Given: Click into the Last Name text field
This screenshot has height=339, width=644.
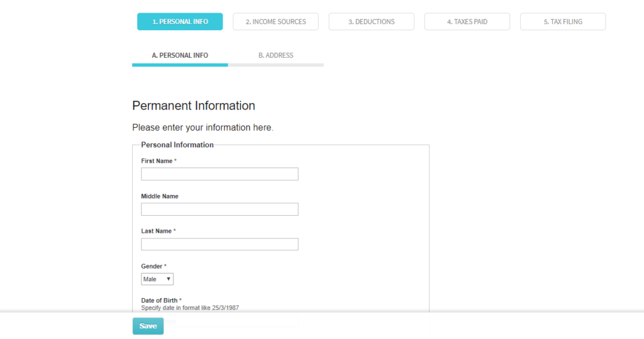Looking at the screenshot, I should (219, 245).
